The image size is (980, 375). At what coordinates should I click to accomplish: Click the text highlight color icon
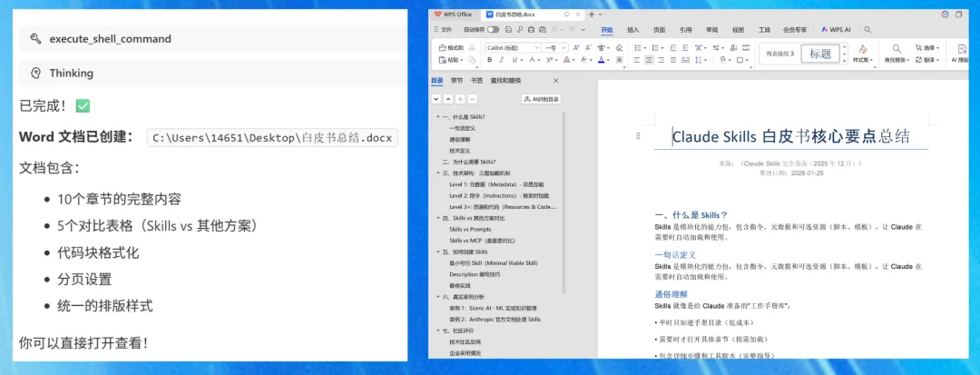583,60
